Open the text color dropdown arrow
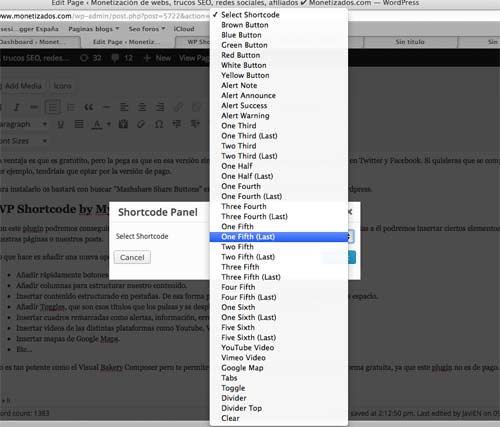This screenshot has height=427, width=500. 109,124
